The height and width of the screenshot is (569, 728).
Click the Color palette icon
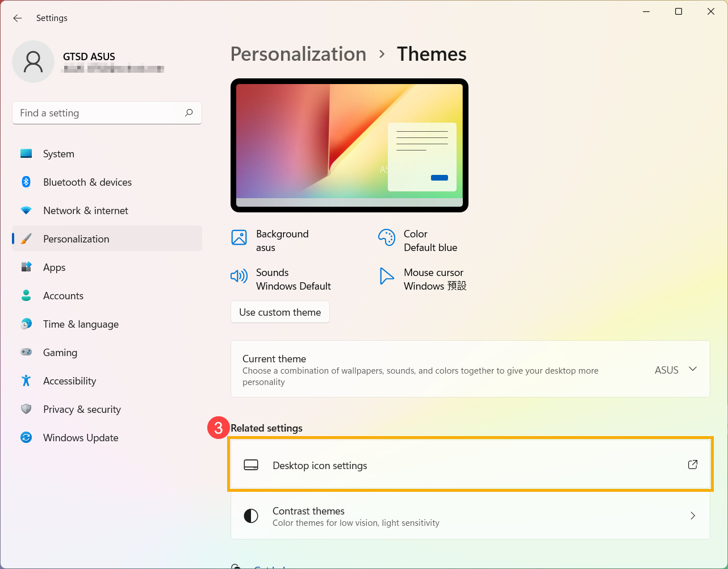(387, 237)
